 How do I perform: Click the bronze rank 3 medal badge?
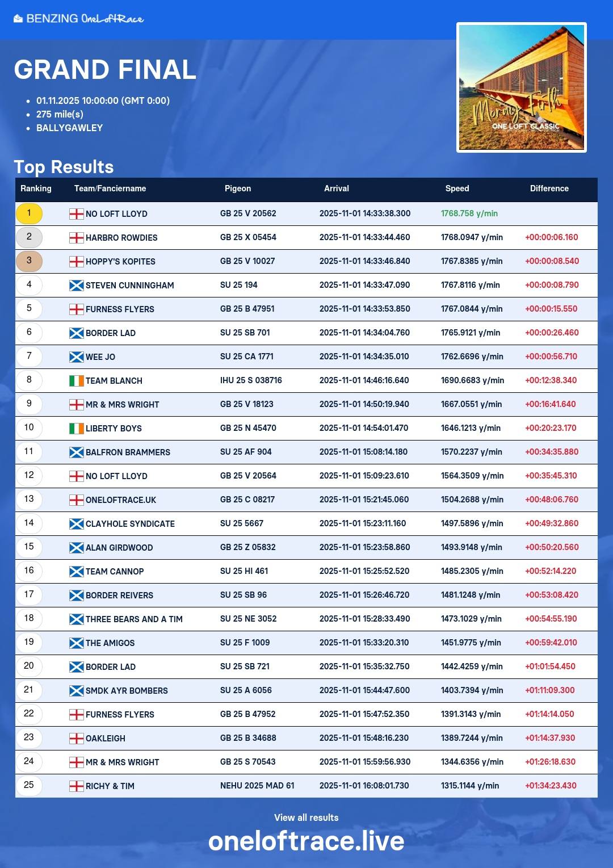(x=29, y=261)
